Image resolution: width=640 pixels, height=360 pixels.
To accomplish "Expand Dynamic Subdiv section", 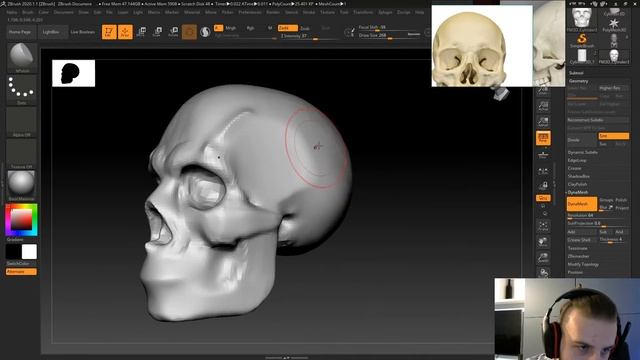I will 582,152.
